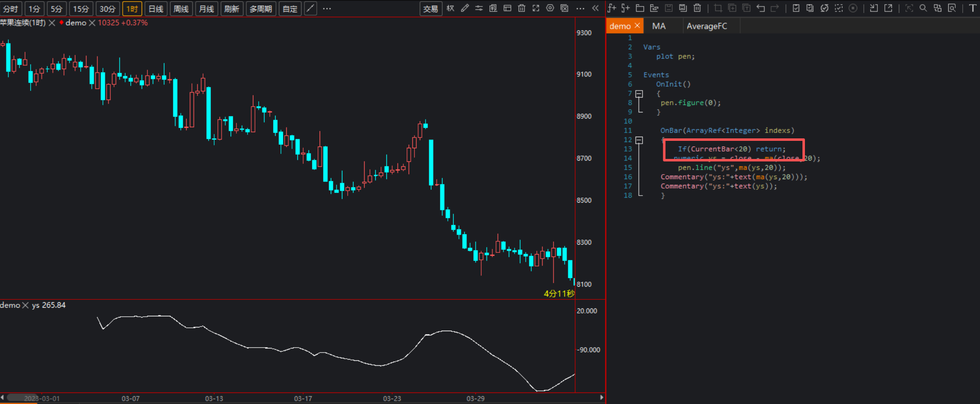Select the 日线 daily period
Screen dimensions: 980x404
(156, 9)
